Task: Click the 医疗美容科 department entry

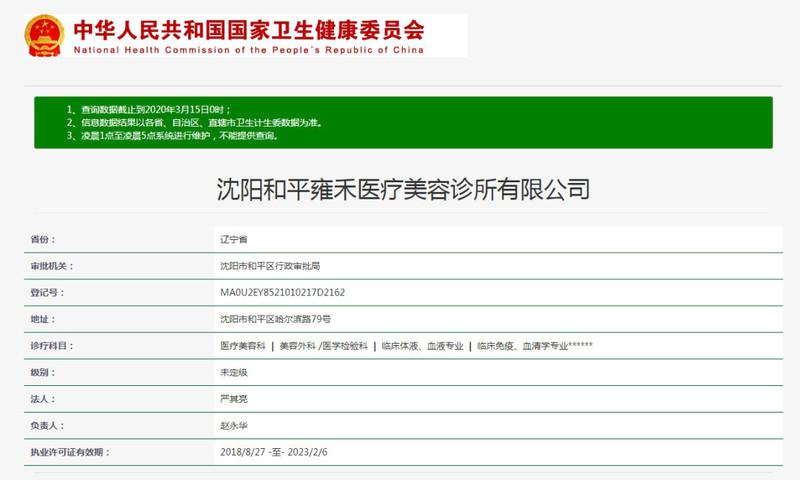Action: (x=242, y=346)
